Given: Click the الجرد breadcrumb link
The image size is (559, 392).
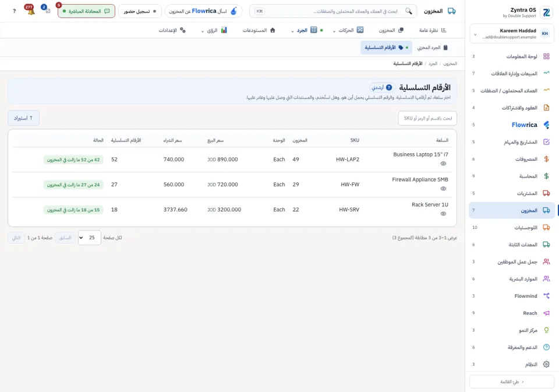Looking at the screenshot, I should point(433,63).
